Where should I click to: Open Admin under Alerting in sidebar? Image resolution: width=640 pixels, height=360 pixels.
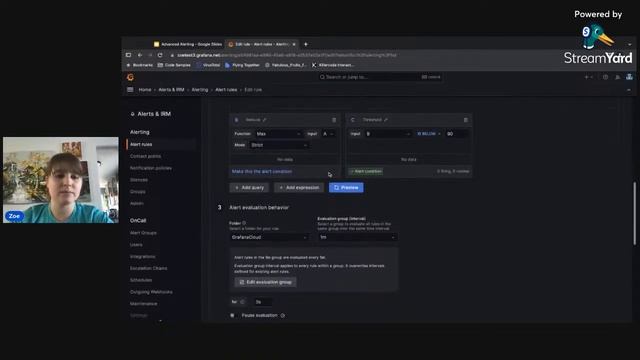(137, 203)
